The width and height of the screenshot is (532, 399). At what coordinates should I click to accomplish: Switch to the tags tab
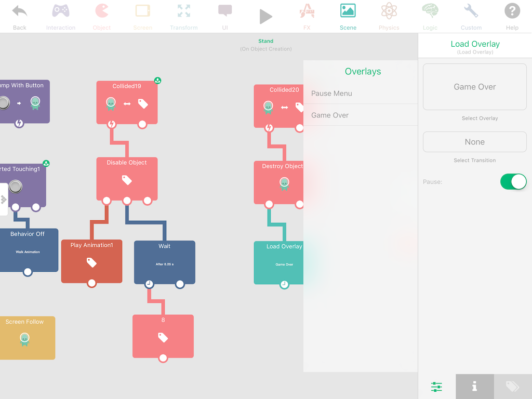click(513, 387)
